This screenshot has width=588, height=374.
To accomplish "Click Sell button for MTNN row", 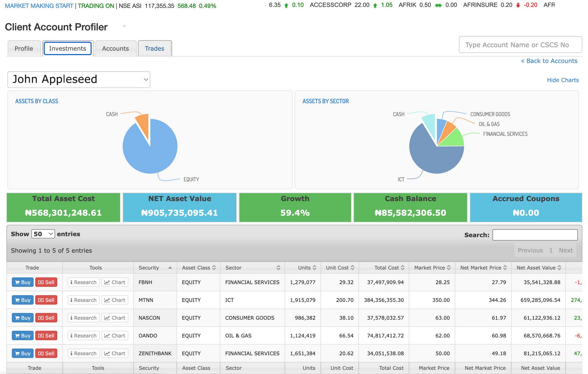I will pyautogui.click(x=46, y=300).
